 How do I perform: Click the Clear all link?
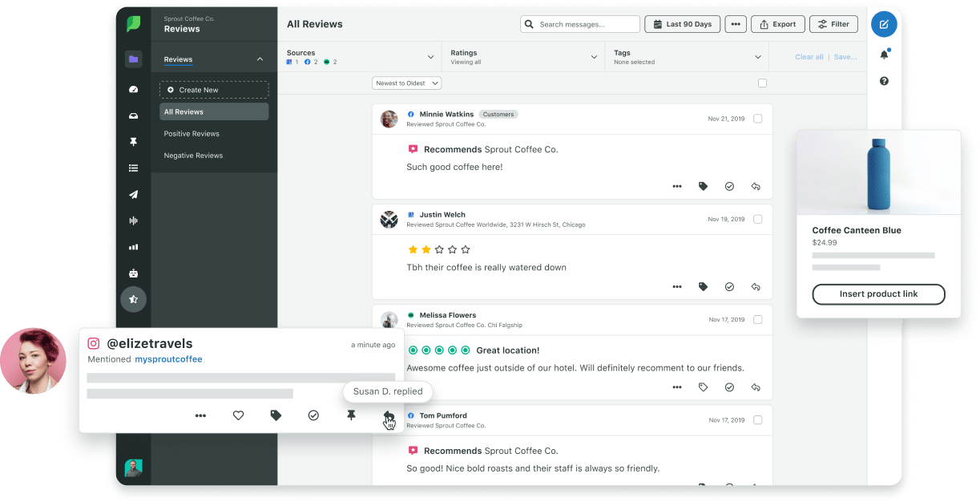point(809,57)
